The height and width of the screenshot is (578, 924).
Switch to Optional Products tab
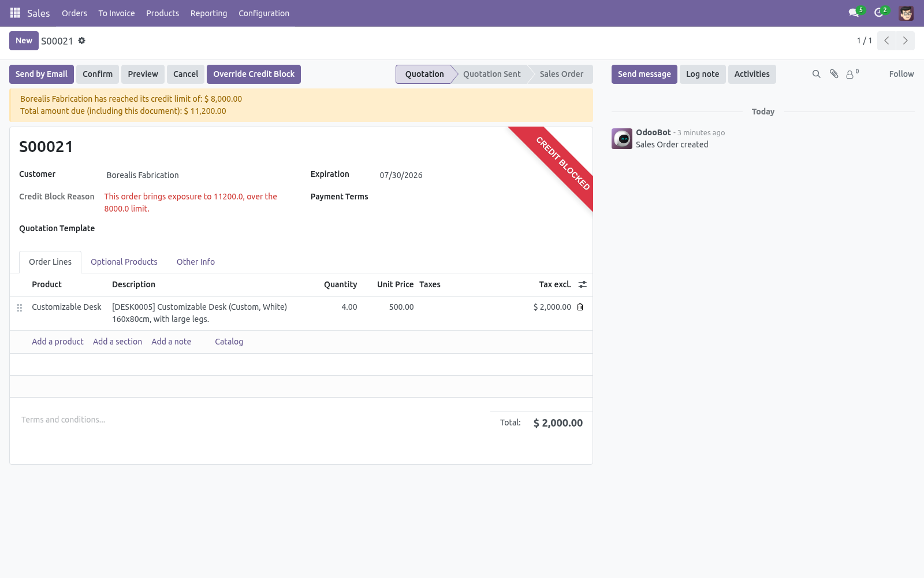pos(124,262)
